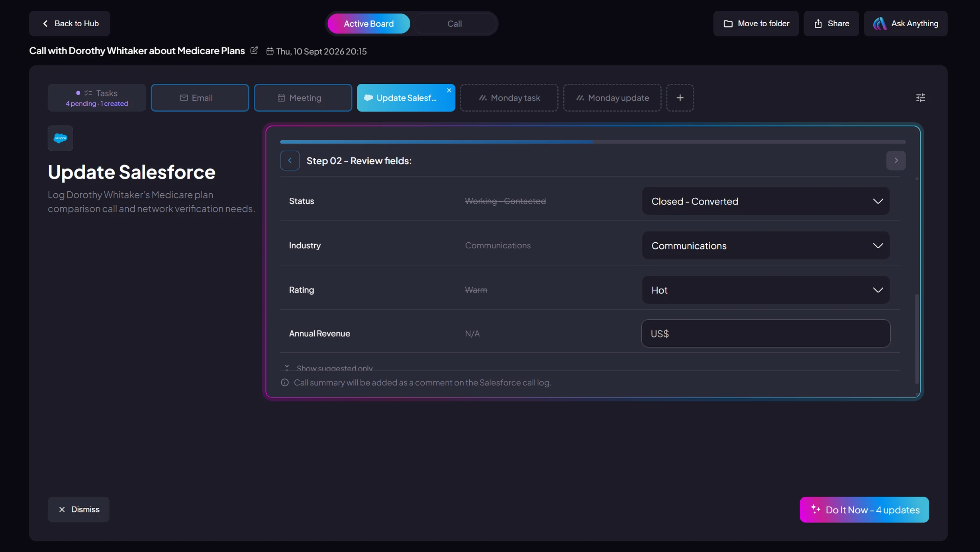Open the Rating dropdown set to Hot
980x552 pixels.
point(766,290)
